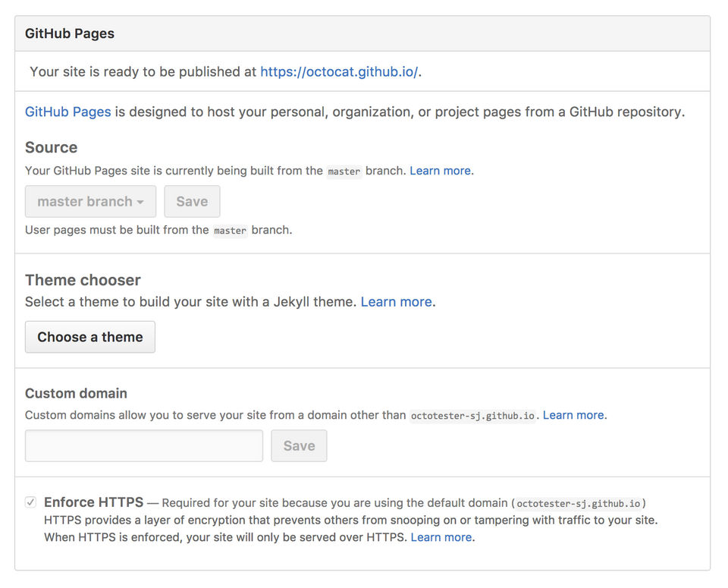Open Learn more link for Source branch
Screen dimensions: 728x588
point(441,171)
